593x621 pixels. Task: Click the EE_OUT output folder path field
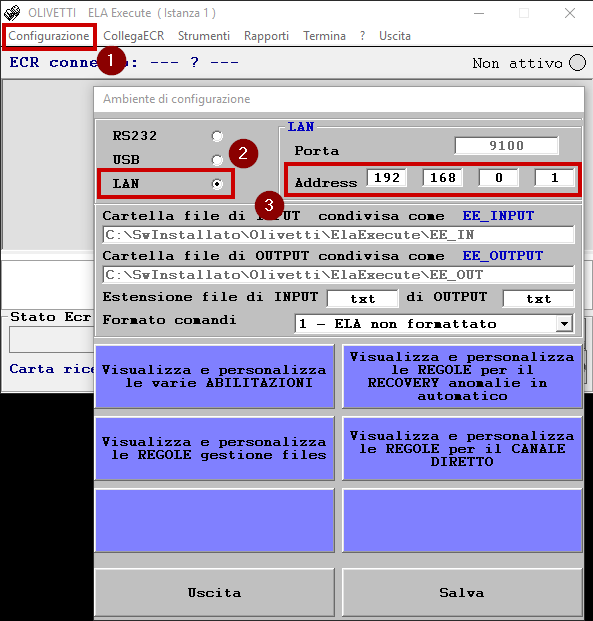pyautogui.click(x=338, y=274)
